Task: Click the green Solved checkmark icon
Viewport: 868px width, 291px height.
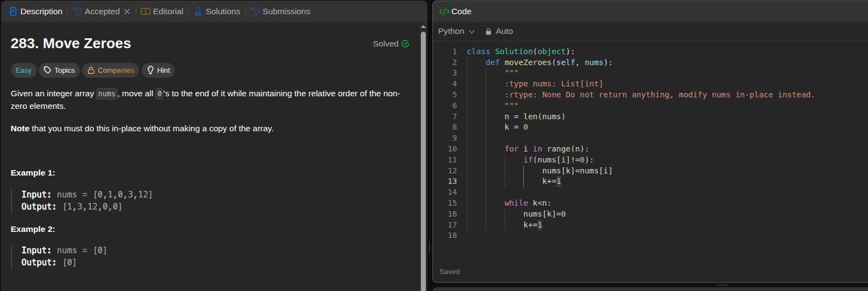Action: pyautogui.click(x=406, y=44)
